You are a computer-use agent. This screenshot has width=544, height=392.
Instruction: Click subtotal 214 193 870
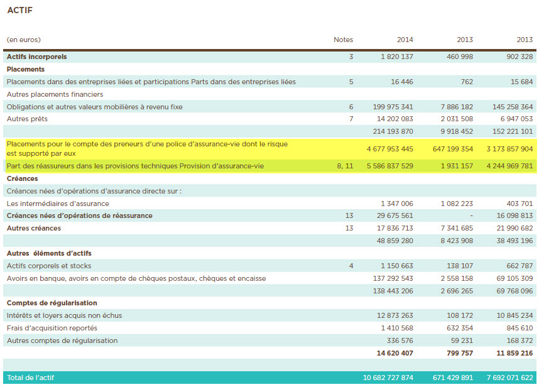[x=393, y=131]
